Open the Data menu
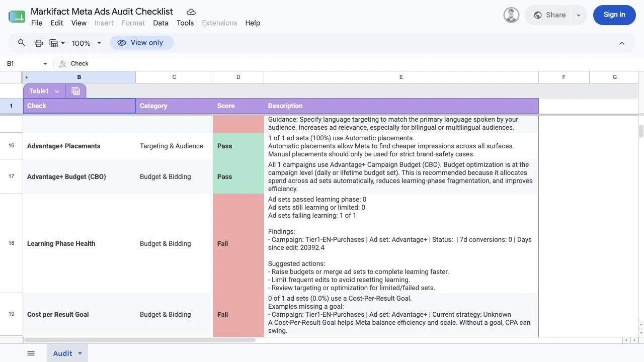 (160, 23)
